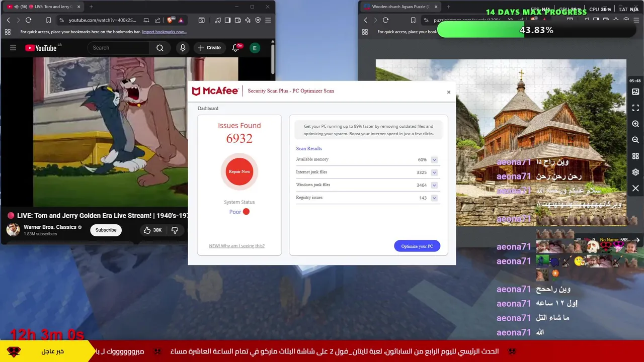The width and height of the screenshot is (644, 362).
Task: Zoom out on the jigsaw puzzle
Action: [635, 140]
